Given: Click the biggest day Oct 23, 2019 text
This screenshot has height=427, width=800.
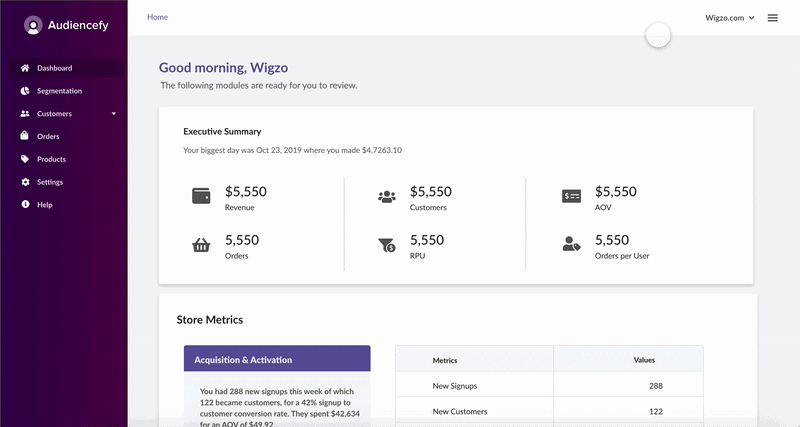Looking at the screenshot, I should [x=292, y=150].
